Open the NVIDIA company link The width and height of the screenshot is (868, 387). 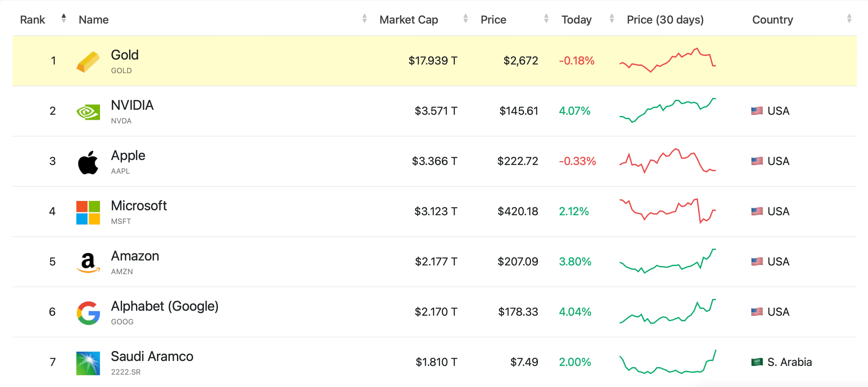(132, 105)
